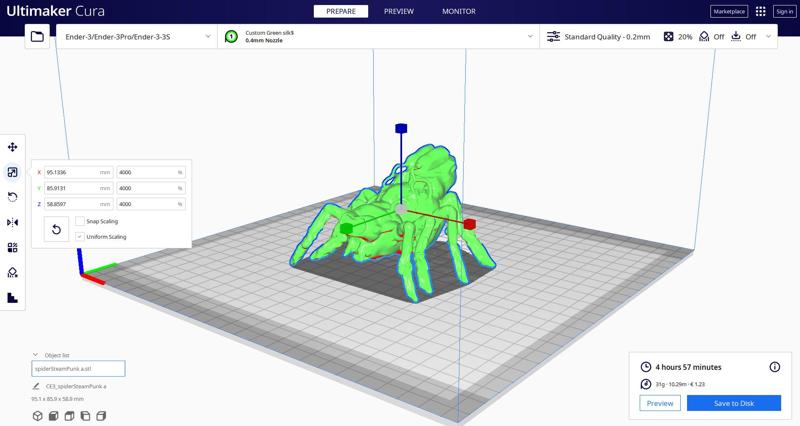Toggle the Uniform Scaling checkbox
This screenshot has width=800, height=426.
80,236
